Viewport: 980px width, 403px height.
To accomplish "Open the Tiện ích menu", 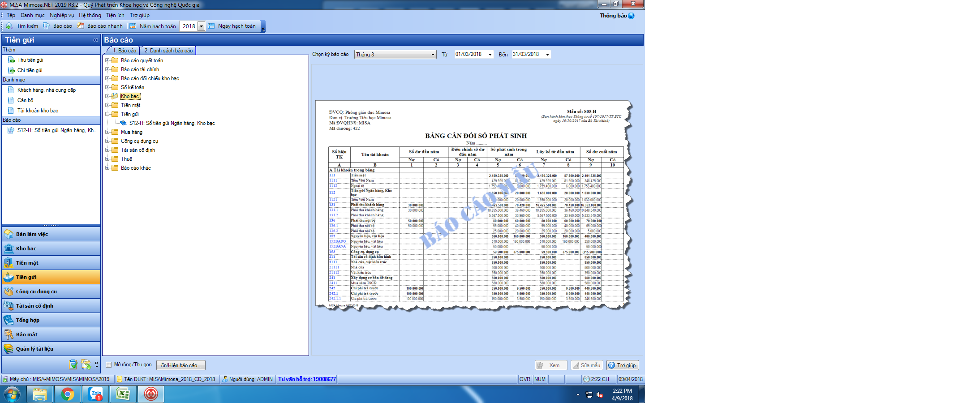I will point(115,15).
